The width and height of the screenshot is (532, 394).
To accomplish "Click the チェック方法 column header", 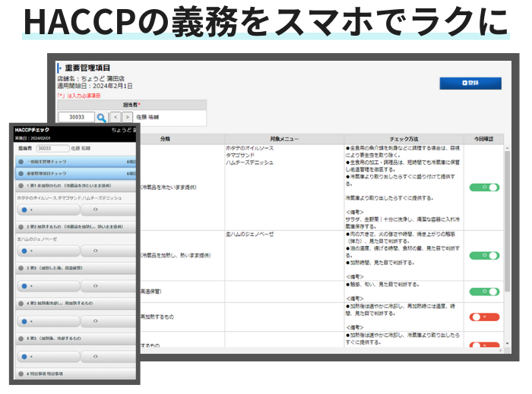I will [404, 139].
